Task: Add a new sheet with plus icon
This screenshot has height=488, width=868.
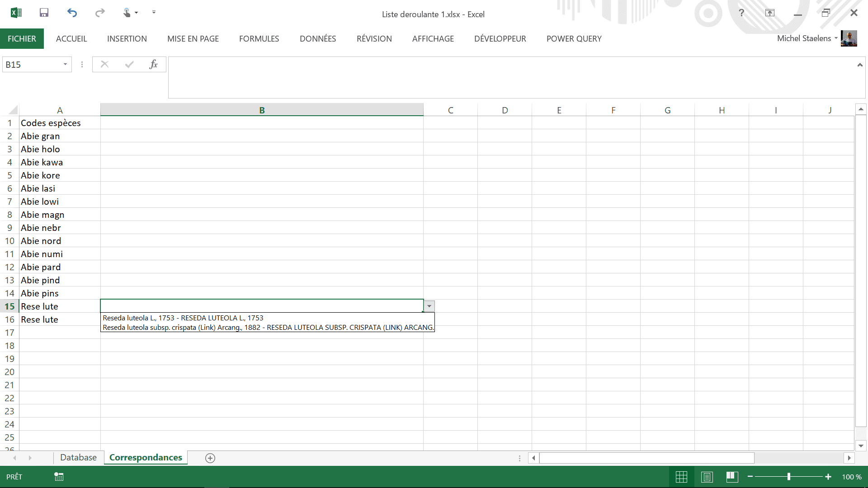Action: point(210,458)
